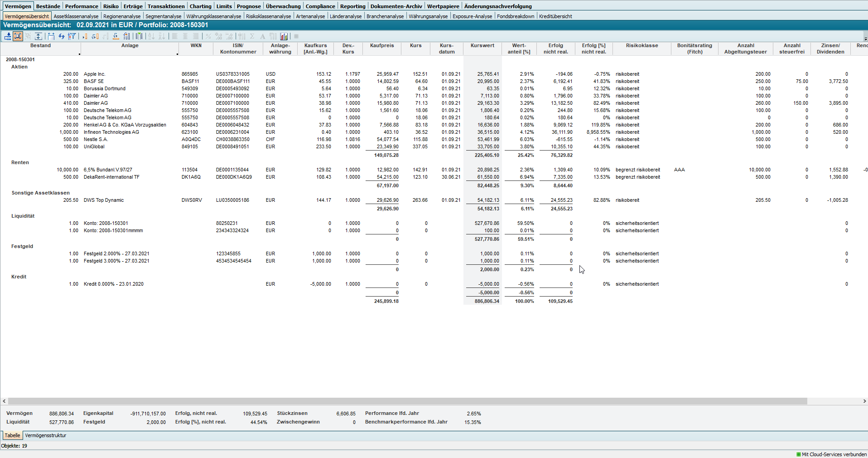Click the left arrow of horizontal scrollbar
Viewport: 868px width, 458px height.
point(4,401)
